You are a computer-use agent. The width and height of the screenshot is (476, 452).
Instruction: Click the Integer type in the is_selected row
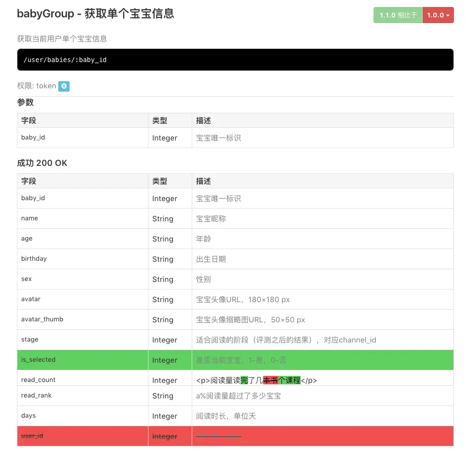click(x=164, y=360)
